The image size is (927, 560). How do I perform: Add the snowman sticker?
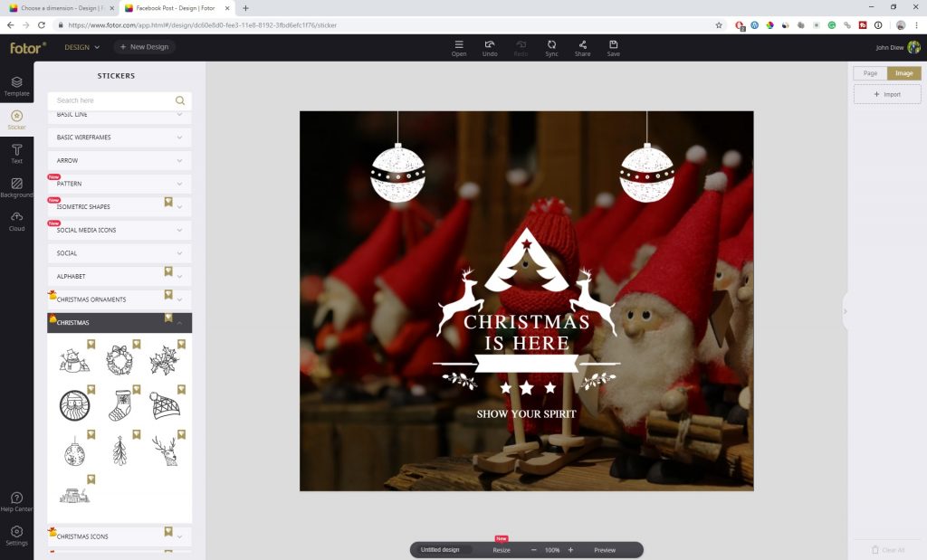(x=74, y=360)
